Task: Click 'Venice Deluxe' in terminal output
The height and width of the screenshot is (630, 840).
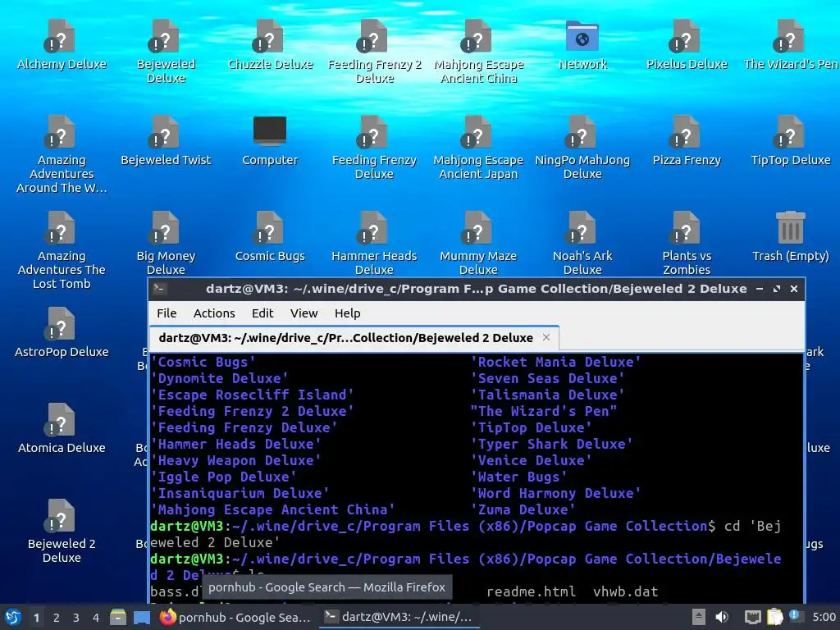Action: pos(532,460)
